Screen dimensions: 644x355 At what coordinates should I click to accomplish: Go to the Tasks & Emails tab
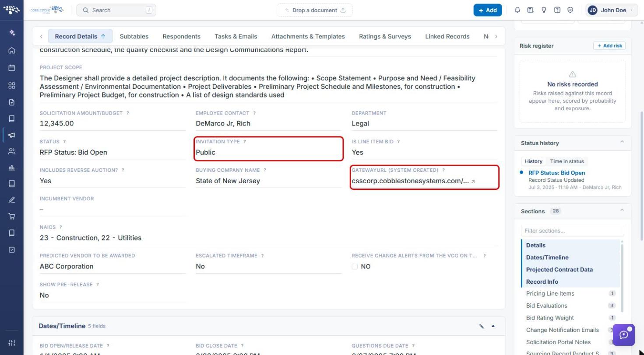coord(236,36)
